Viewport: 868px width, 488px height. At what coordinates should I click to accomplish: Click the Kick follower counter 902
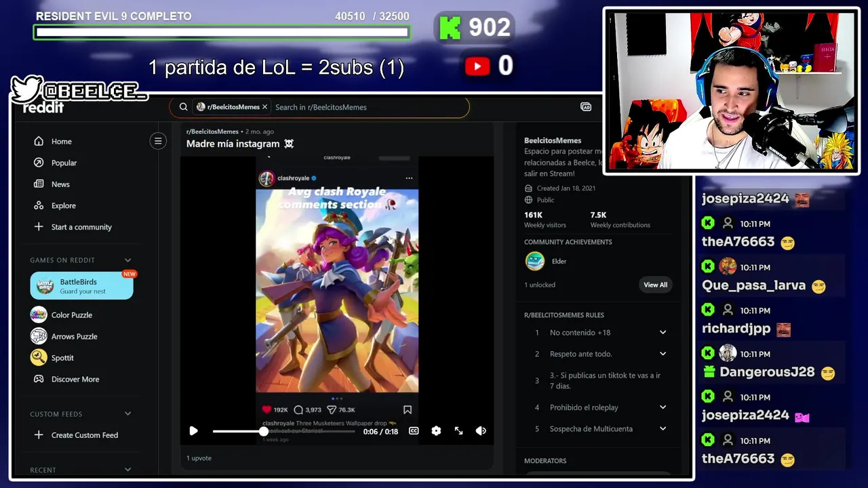coord(475,28)
